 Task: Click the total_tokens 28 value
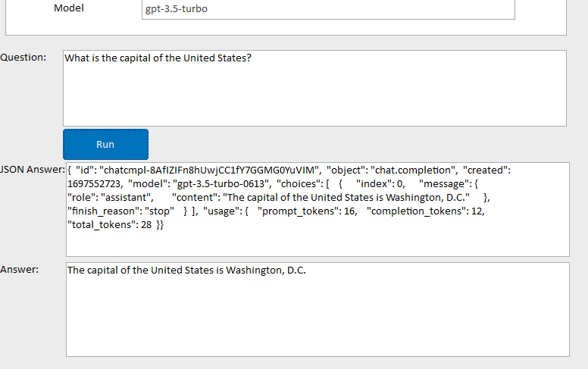[110, 224]
